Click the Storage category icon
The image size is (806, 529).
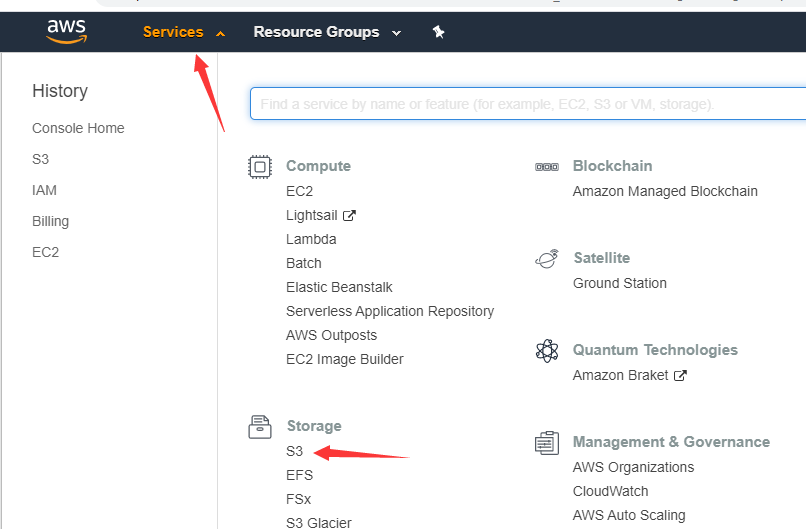260,427
